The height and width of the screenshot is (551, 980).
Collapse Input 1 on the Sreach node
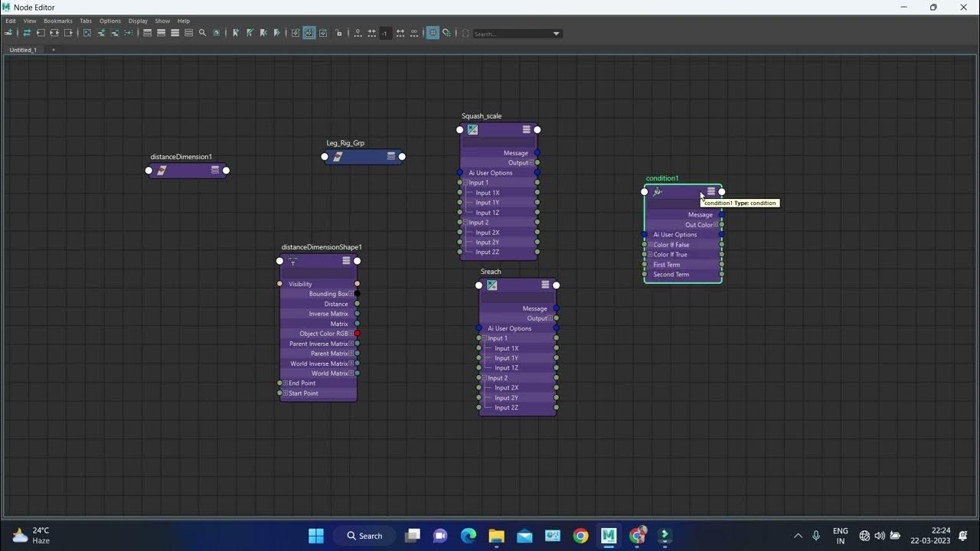click(485, 338)
